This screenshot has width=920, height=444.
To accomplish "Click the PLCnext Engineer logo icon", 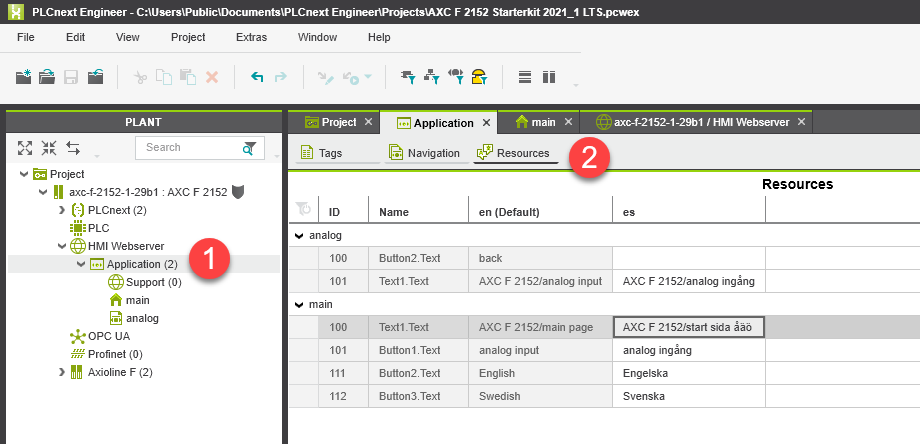I will [x=16, y=11].
